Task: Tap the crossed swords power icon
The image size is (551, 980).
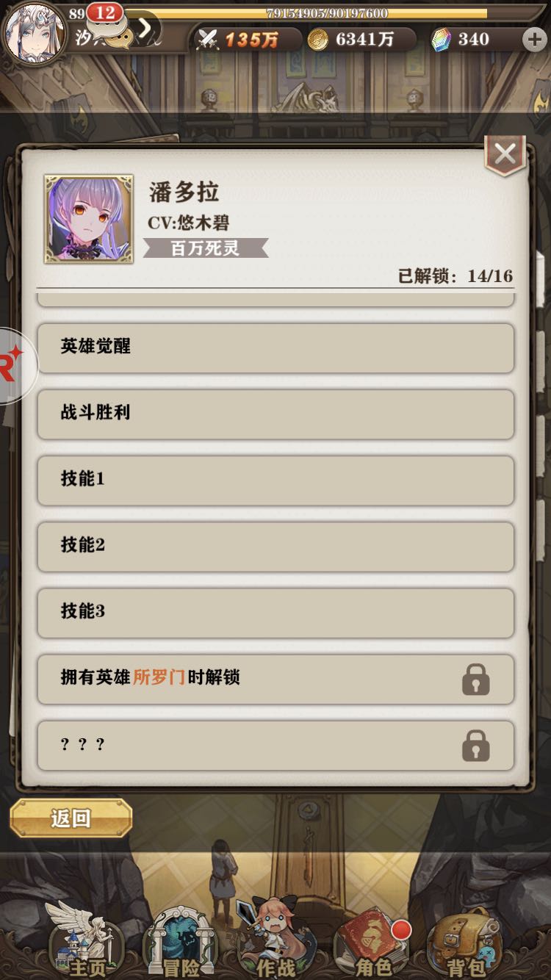Action: [x=208, y=40]
